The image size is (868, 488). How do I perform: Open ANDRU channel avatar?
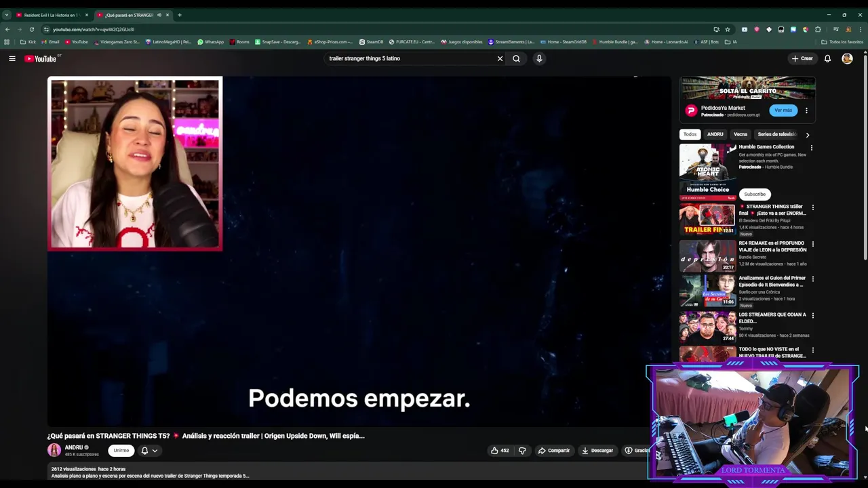tap(54, 450)
